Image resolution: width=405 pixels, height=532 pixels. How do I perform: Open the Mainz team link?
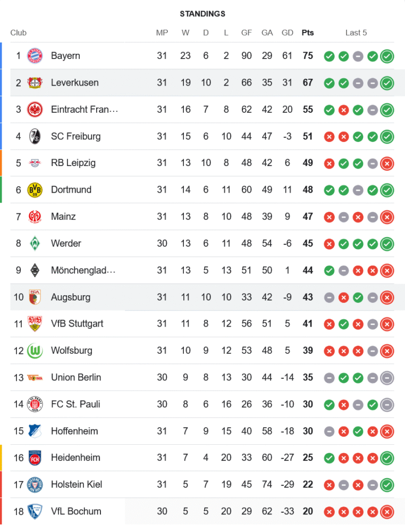pos(63,217)
